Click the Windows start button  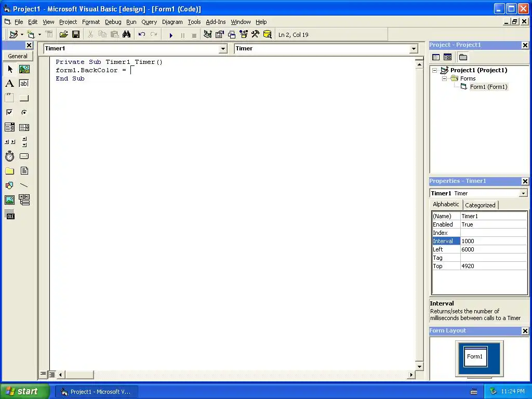24,391
